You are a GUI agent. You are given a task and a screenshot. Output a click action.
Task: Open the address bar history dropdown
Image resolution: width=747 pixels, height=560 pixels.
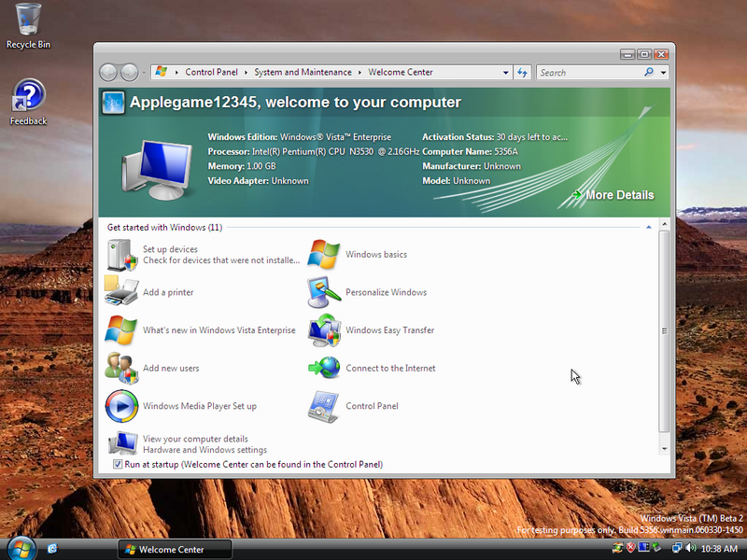(505, 73)
